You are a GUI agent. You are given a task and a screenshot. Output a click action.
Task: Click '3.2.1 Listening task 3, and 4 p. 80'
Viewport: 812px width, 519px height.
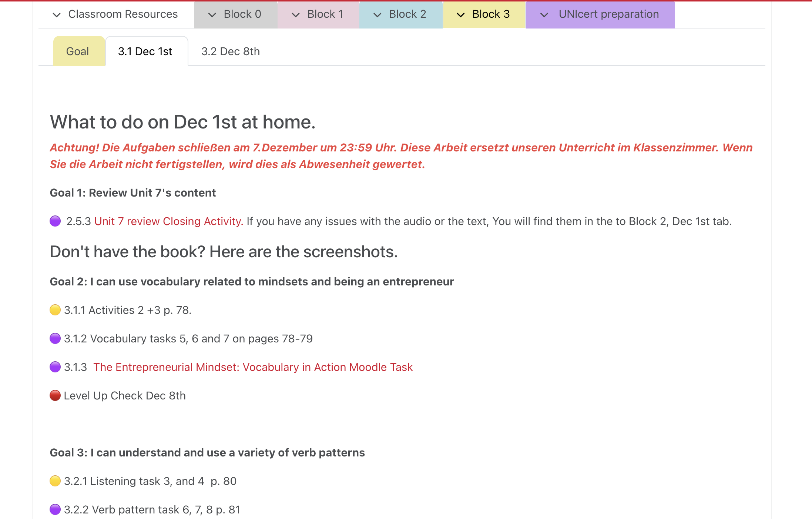pyautogui.click(x=150, y=481)
